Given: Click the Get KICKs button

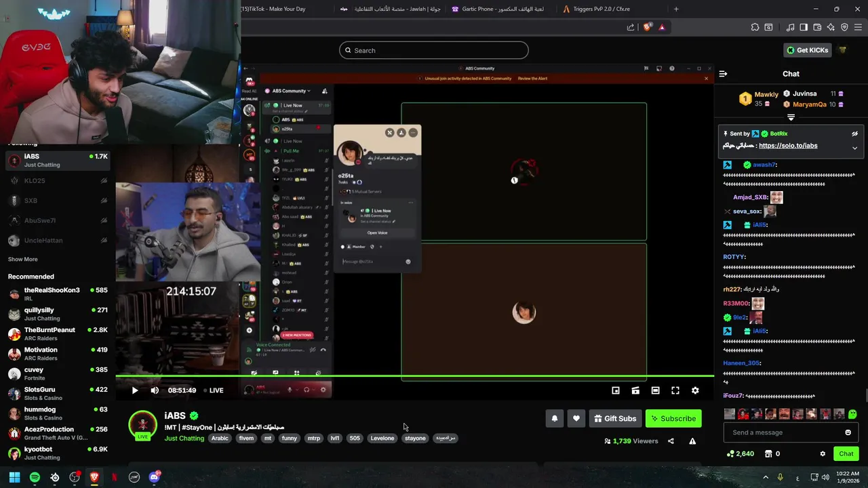Looking at the screenshot, I should pyautogui.click(x=807, y=50).
